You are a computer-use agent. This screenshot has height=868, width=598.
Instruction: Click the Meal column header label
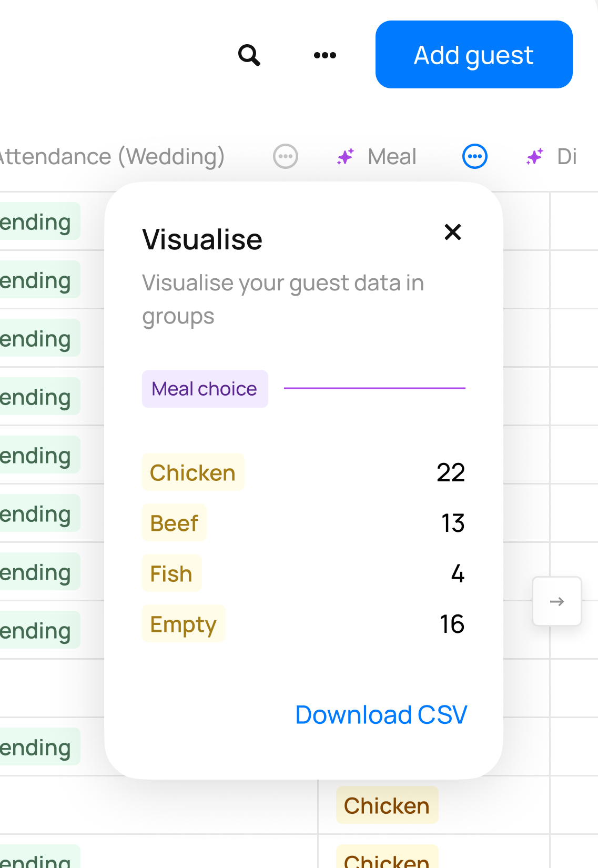392,156
